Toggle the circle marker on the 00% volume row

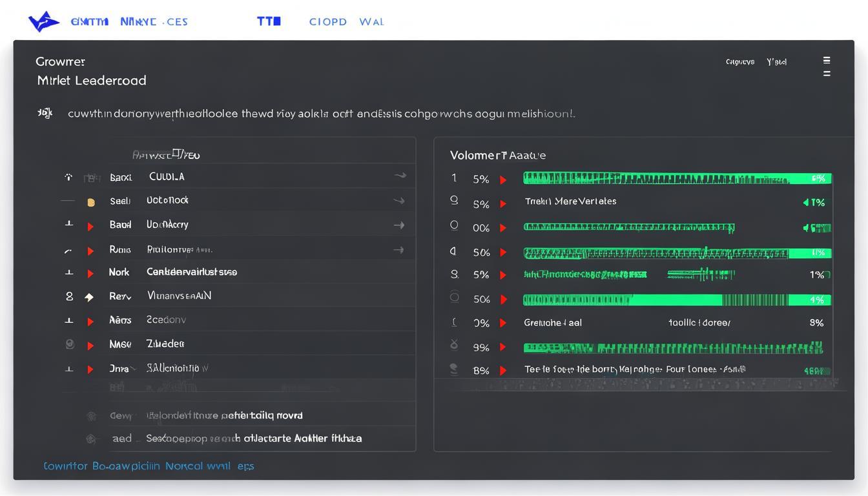click(454, 225)
